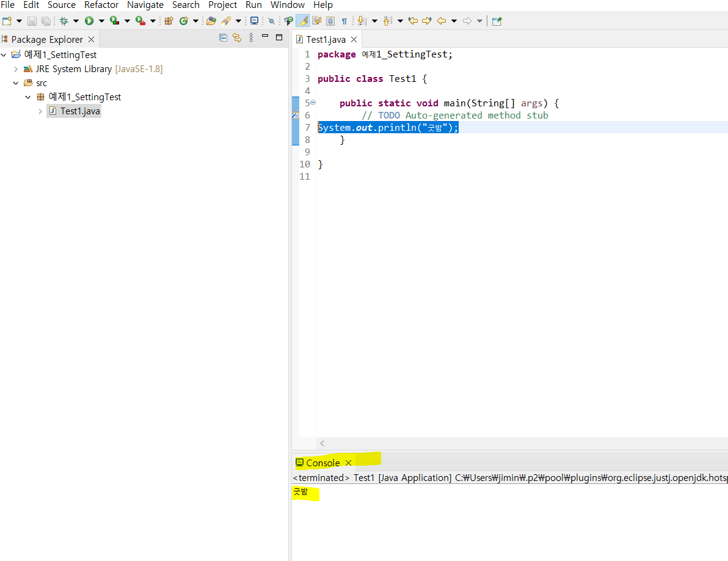728x561 pixels.
Task: Collapse the 예제1_SettingTest project node
Action: (x=4, y=55)
